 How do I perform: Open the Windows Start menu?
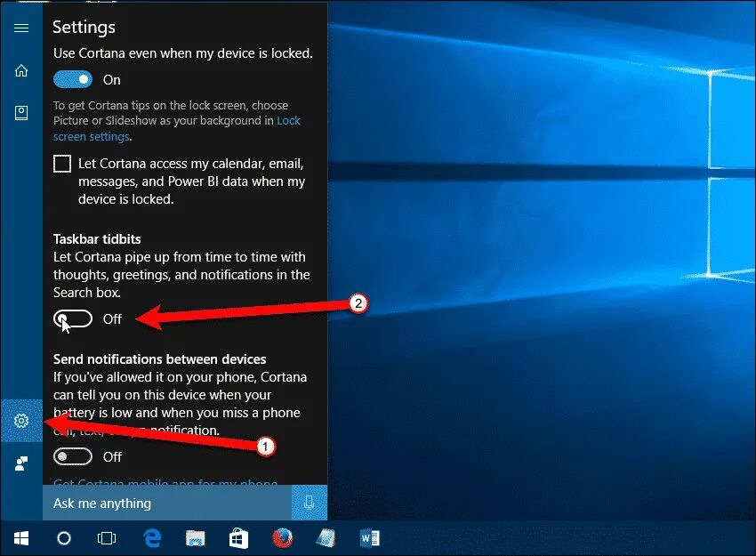pos(21,538)
